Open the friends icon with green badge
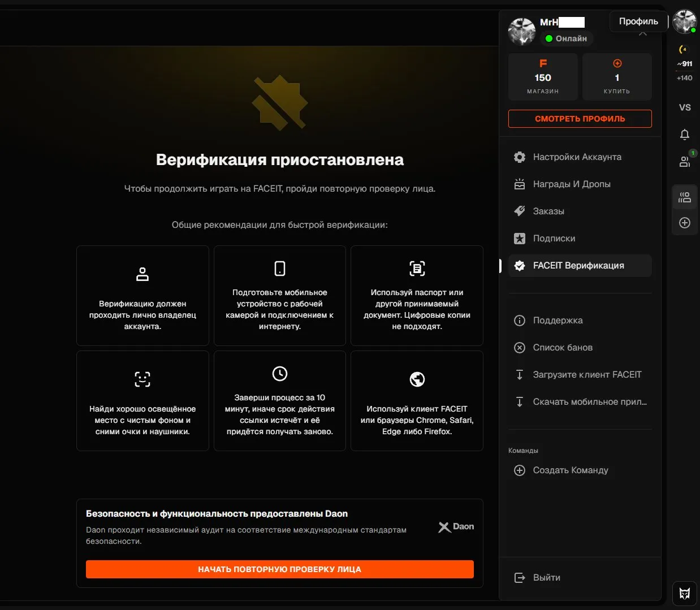The height and width of the screenshot is (610, 700). tap(685, 162)
